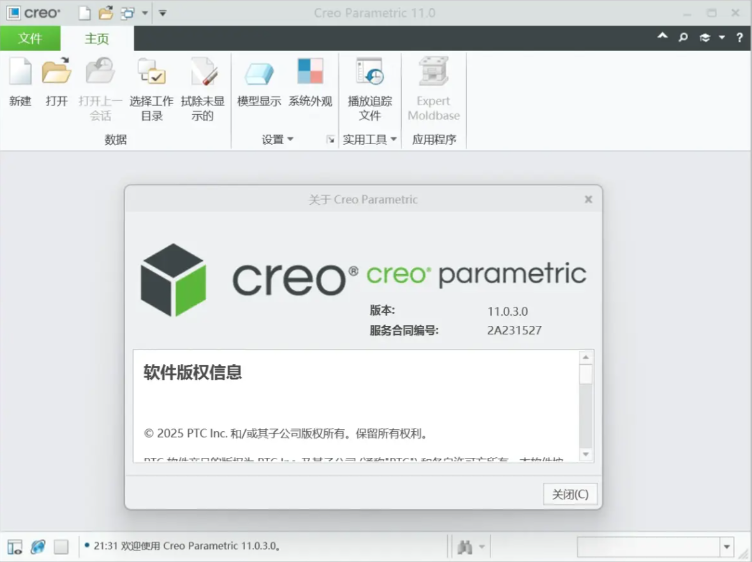752x562 pixels.
Task: Click 选择工作目录 in ribbon
Action: [152, 89]
